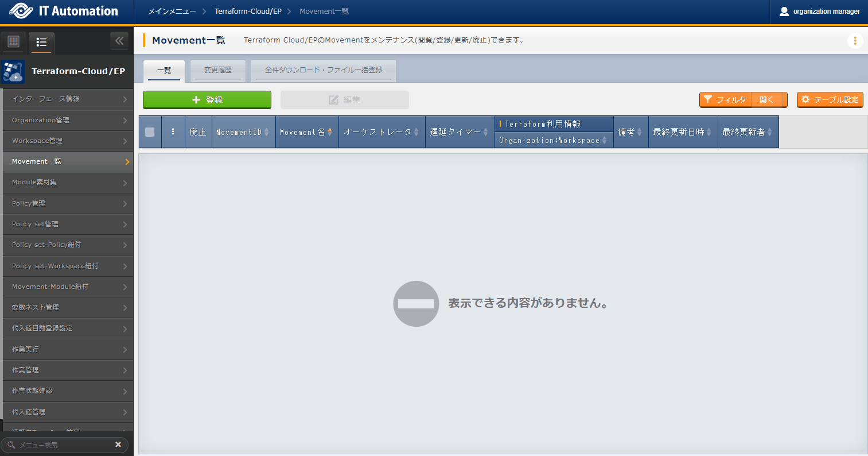868x456 pixels.
Task: Click the green 登録 button
Action: point(207,100)
